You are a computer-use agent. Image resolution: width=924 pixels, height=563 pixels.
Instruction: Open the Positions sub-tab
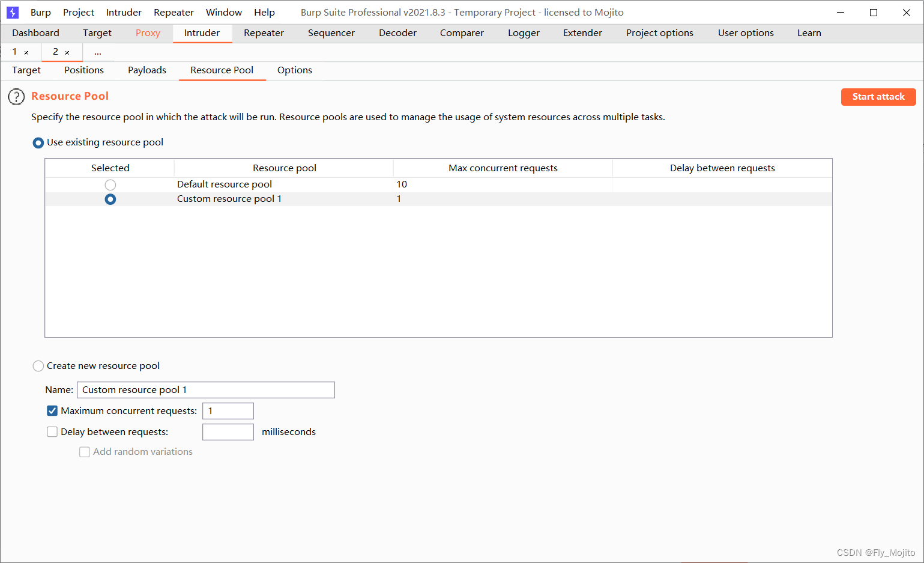[x=84, y=70]
